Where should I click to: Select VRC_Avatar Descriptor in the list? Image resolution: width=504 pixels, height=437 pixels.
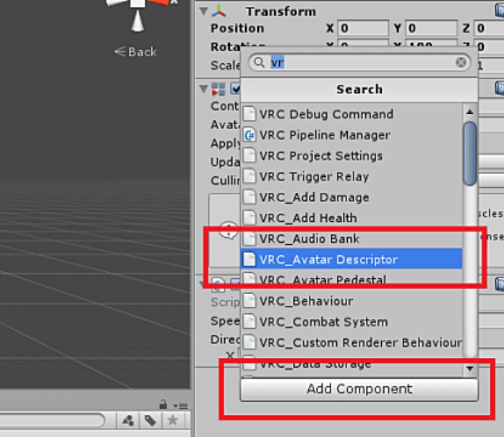click(x=352, y=259)
